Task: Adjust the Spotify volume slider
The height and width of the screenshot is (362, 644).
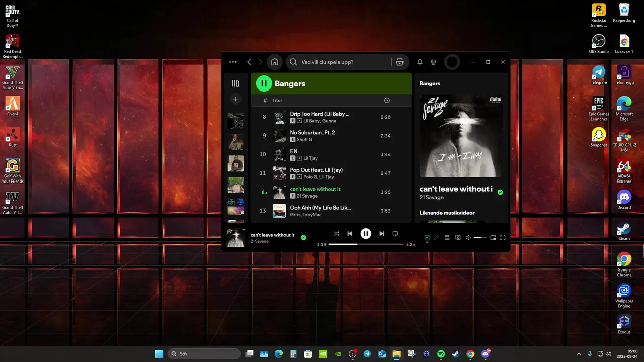Action: 480,238
